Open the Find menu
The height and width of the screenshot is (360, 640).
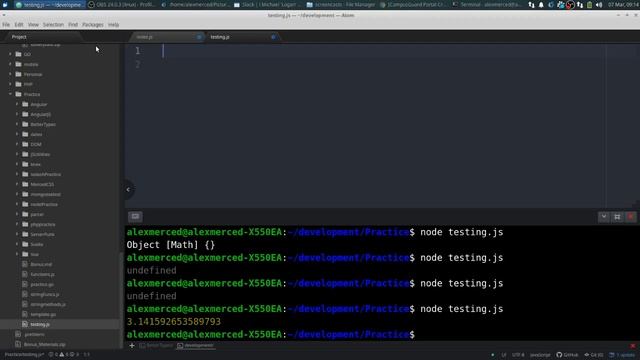(x=73, y=25)
